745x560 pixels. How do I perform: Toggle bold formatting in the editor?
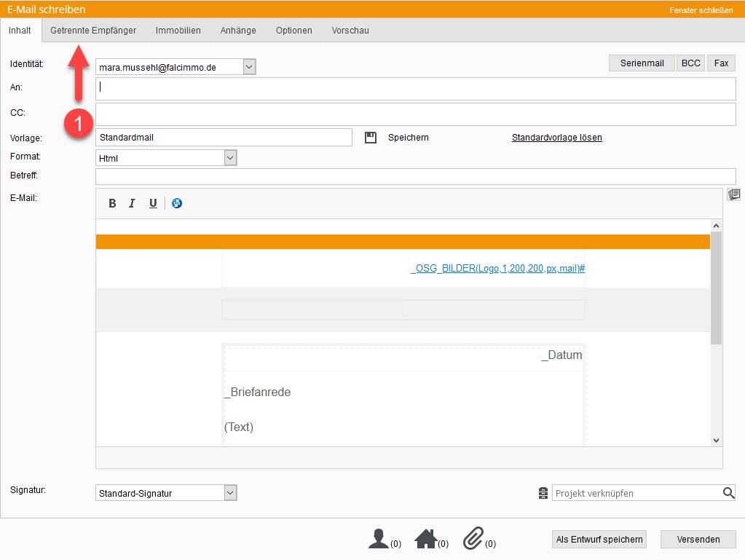click(x=112, y=203)
